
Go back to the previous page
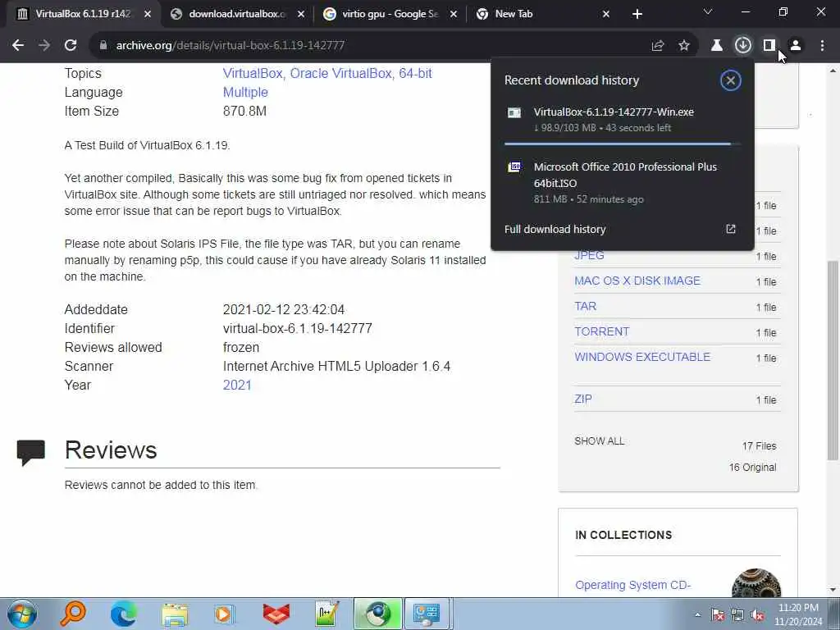[18, 46]
